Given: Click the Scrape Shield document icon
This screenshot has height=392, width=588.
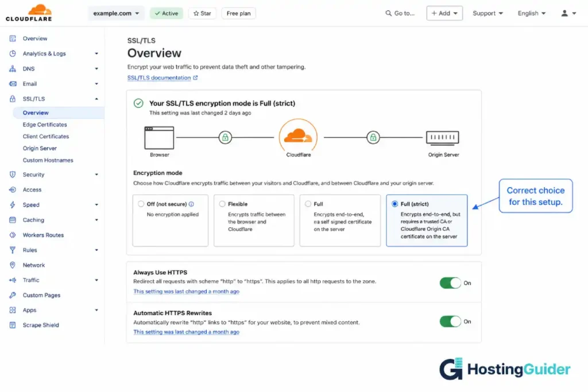Looking at the screenshot, I should click(13, 325).
